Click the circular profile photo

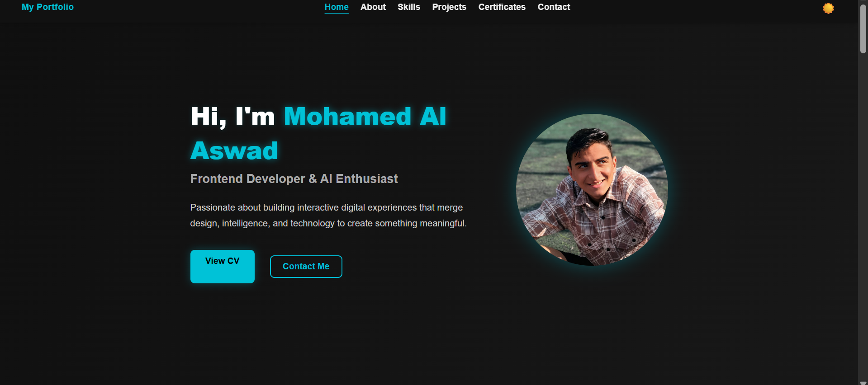(x=592, y=190)
